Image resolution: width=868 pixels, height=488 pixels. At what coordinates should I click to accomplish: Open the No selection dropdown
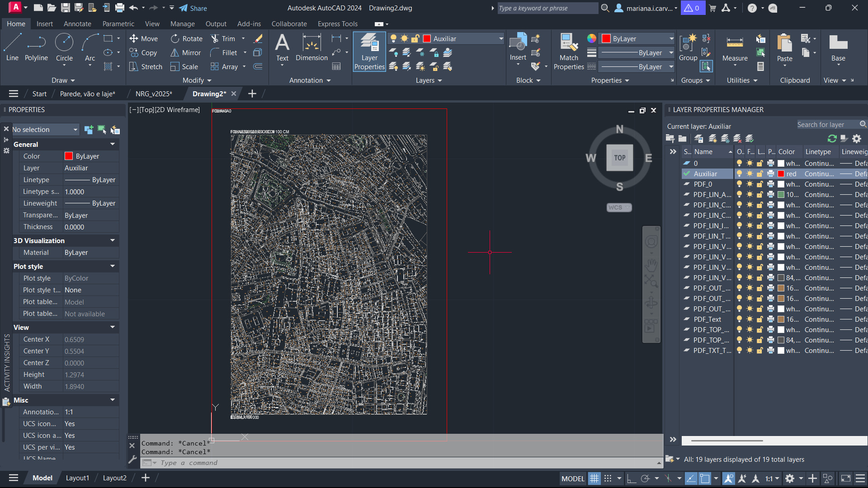[x=75, y=130]
